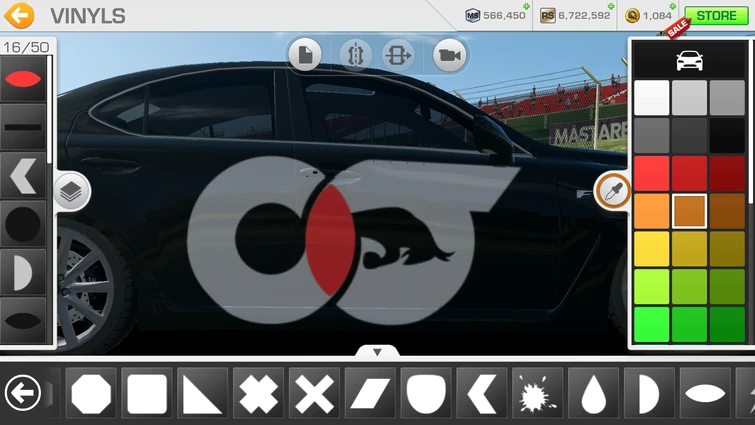Pick the bright green swatch in bottom row
Screen dimensions: 755x425
(651, 324)
